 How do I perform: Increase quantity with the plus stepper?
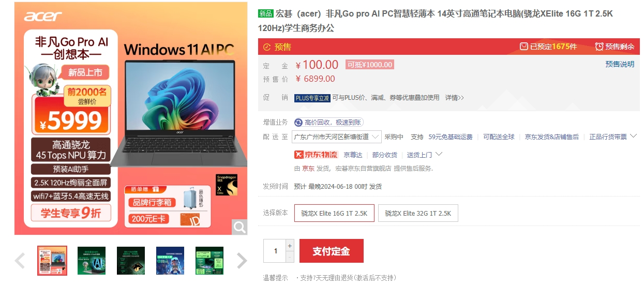pyautogui.click(x=290, y=246)
